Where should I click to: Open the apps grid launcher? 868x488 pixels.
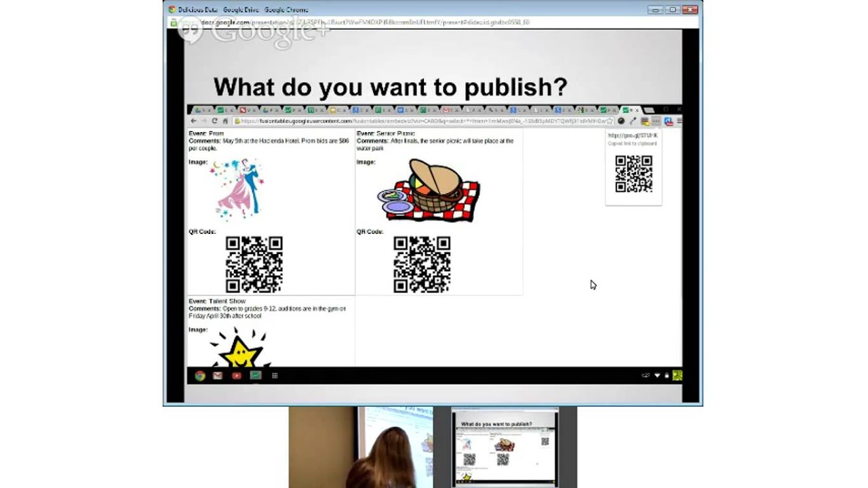click(x=275, y=375)
